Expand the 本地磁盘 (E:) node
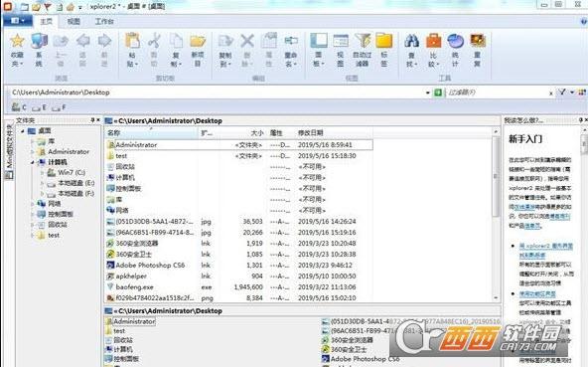 (42, 183)
